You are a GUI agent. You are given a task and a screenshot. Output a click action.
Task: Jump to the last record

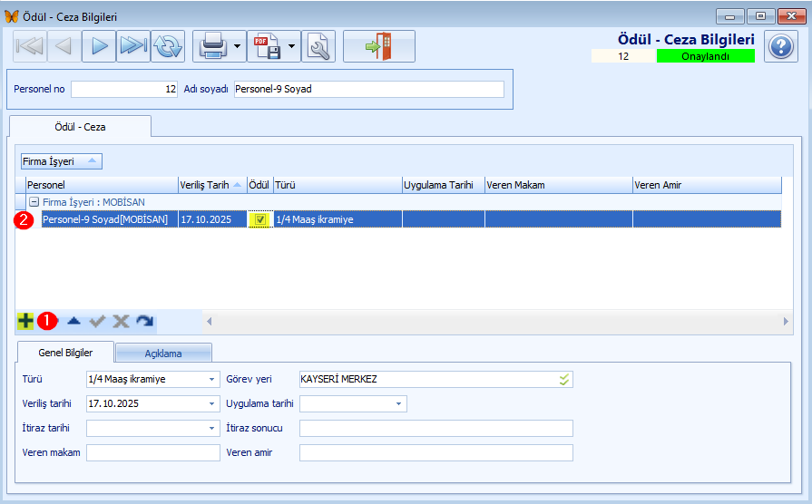pyautogui.click(x=133, y=46)
